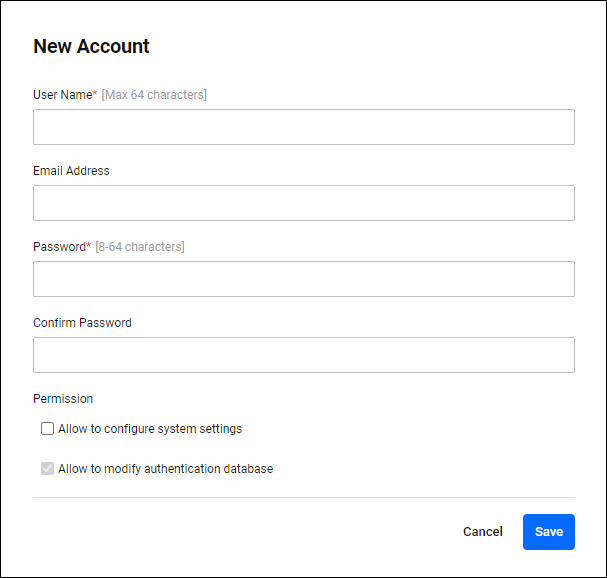Toggle the modify authentication database checkbox

tap(47, 469)
